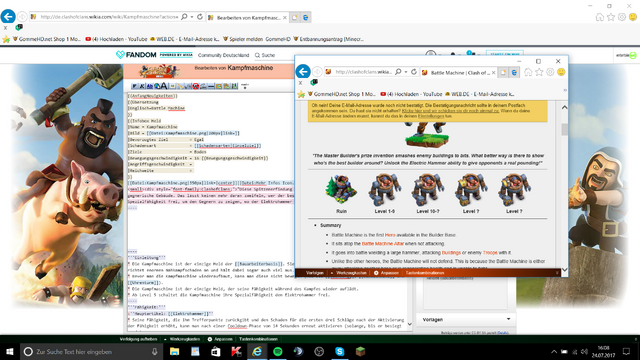Screen dimensions: 640x360
Task: Open the volume control in system tray
Action: click(584, 351)
